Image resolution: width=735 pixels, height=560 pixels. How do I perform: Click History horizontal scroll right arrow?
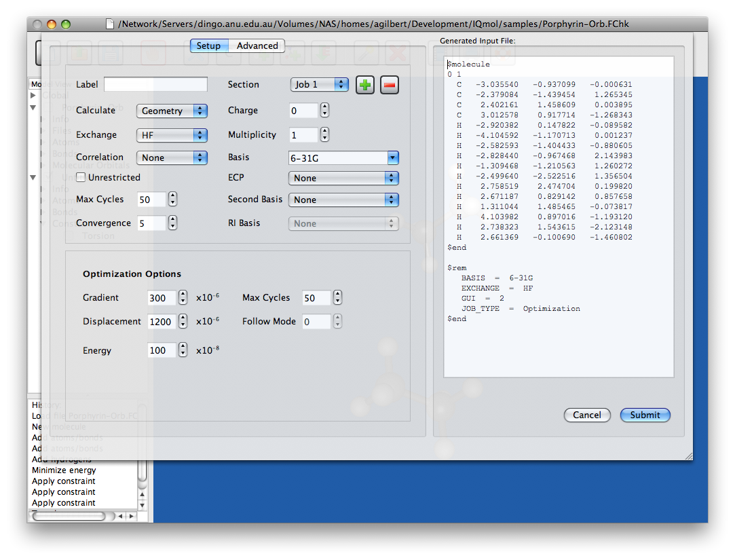[131, 516]
